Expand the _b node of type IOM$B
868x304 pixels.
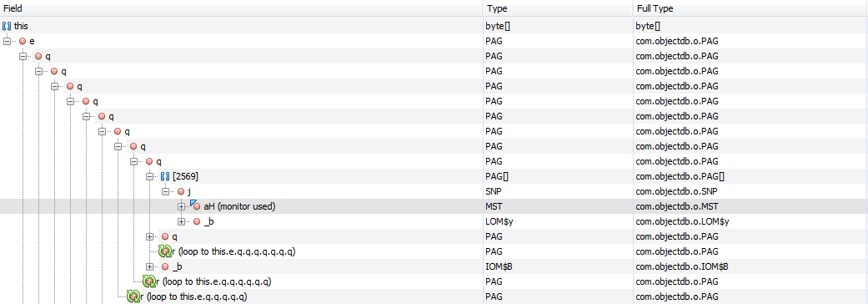pos(149,266)
